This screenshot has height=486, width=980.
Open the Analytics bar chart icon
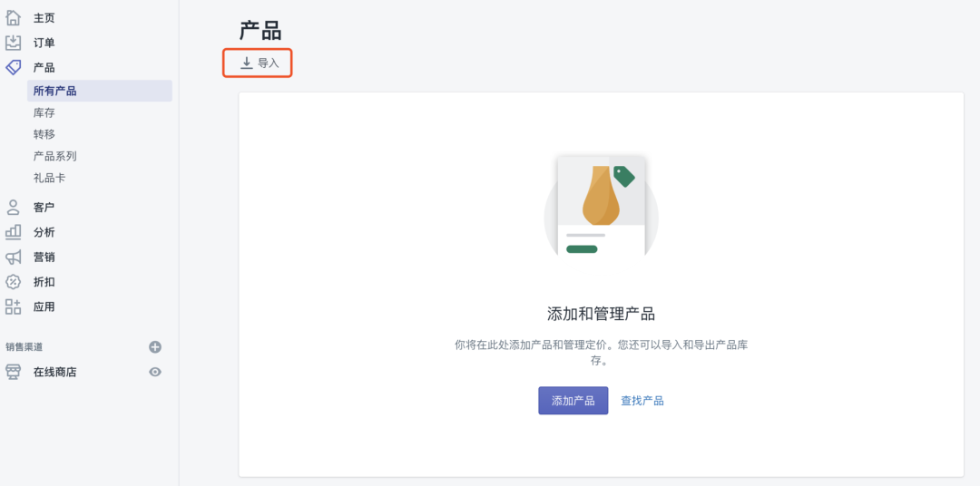[x=13, y=232]
